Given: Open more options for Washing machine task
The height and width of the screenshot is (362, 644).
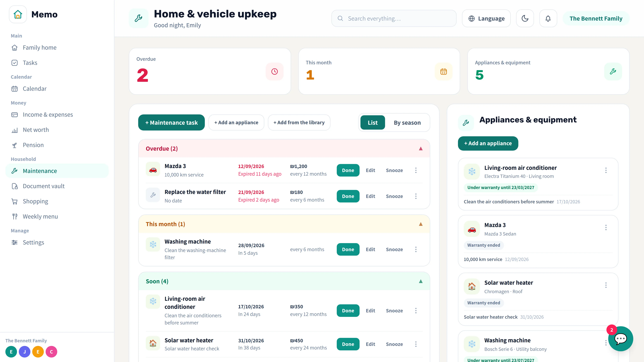Looking at the screenshot, I should [x=416, y=249].
